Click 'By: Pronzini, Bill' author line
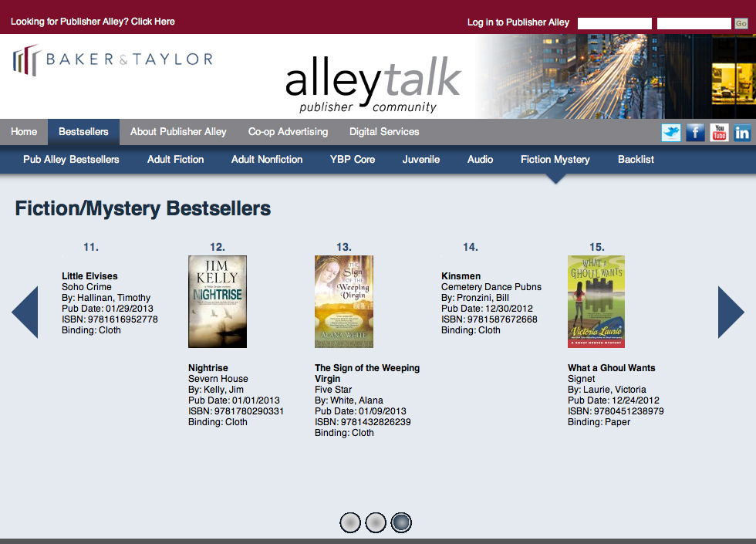 pos(475,298)
